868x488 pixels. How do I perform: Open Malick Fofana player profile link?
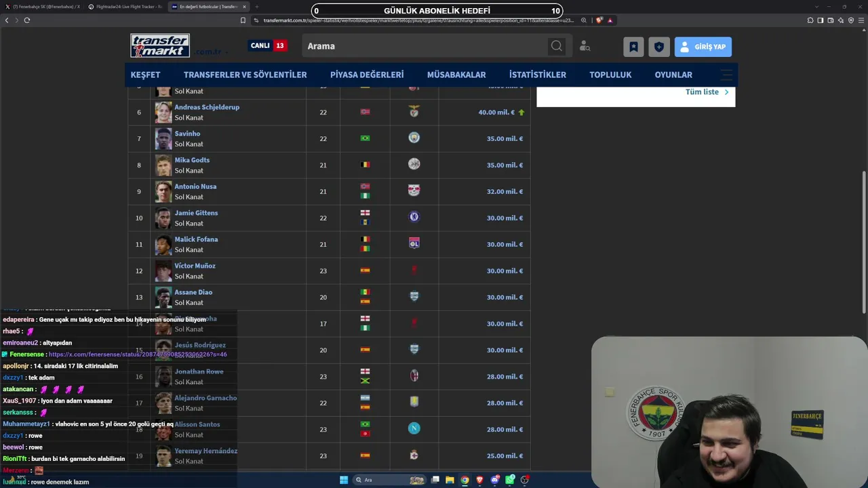point(196,239)
